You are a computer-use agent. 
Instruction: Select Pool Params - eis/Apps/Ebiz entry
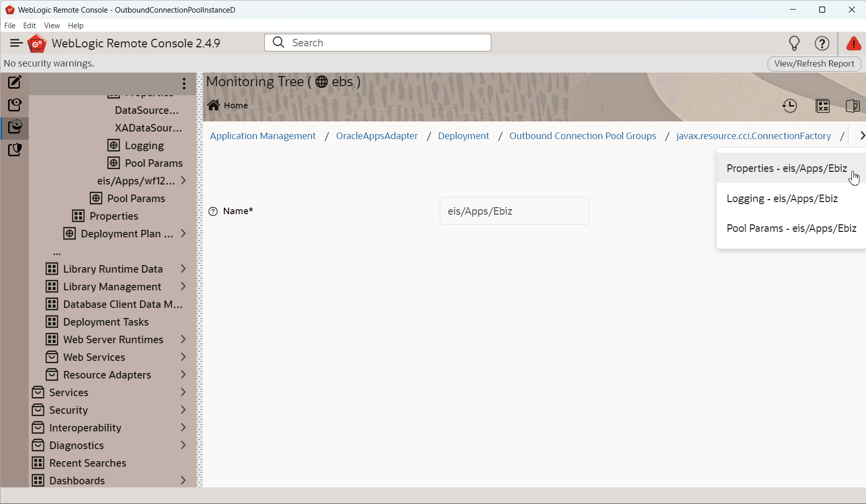[x=791, y=228]
